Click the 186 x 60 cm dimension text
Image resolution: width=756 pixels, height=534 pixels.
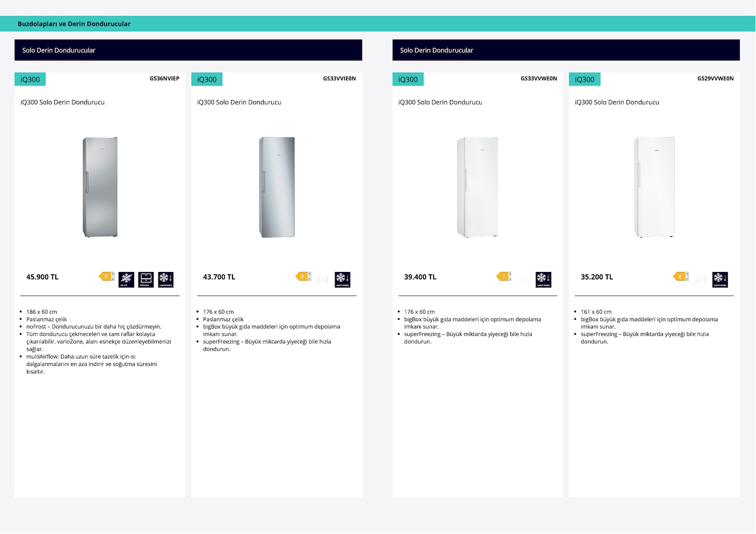tap(42, 312)
